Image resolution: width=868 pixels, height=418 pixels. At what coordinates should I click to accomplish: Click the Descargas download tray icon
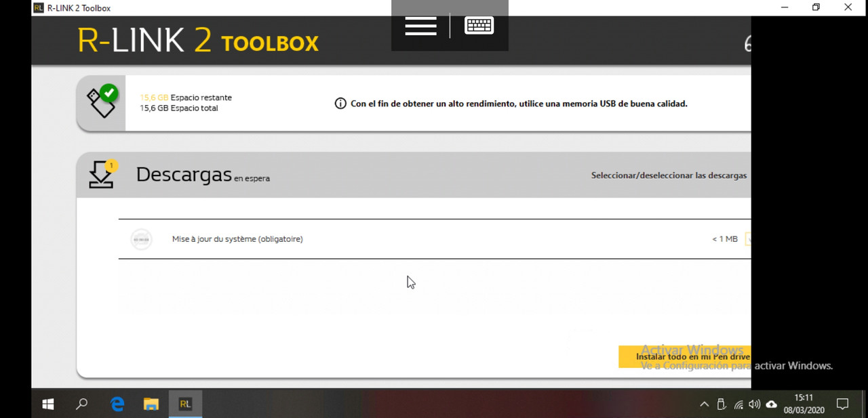[x=102, y=174]
